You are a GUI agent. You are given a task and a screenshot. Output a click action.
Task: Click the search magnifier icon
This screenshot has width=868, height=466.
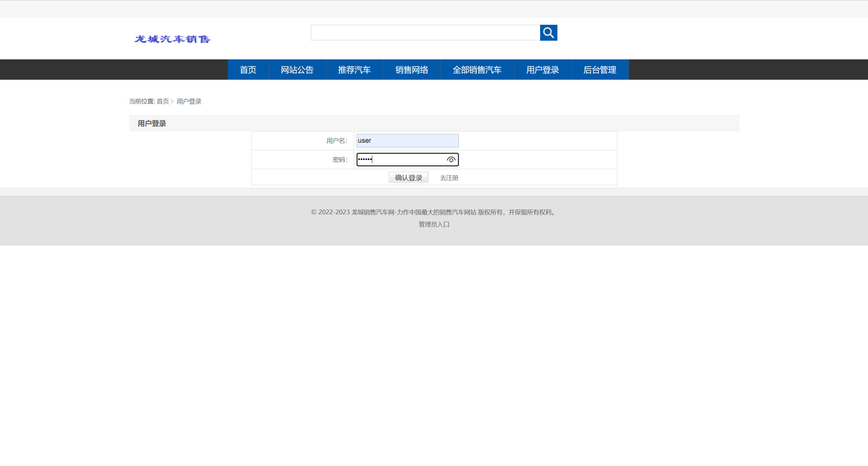coord(548,33)
